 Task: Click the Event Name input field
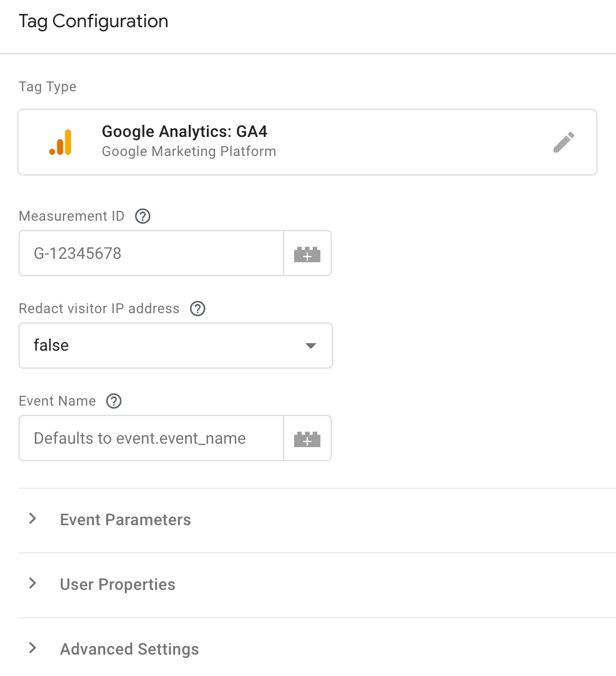(150, 438)
